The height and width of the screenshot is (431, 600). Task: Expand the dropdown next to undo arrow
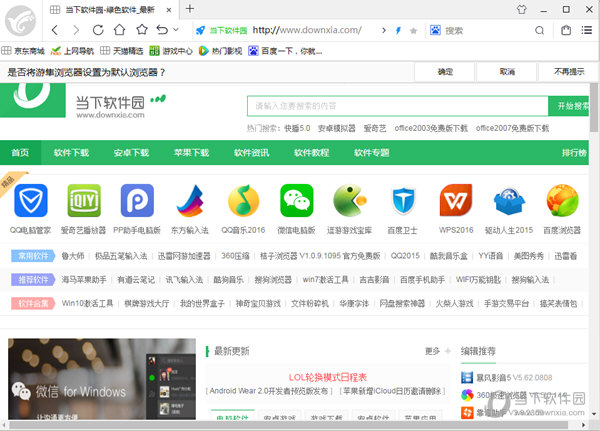pyautogui.click(x=176, y=29)
